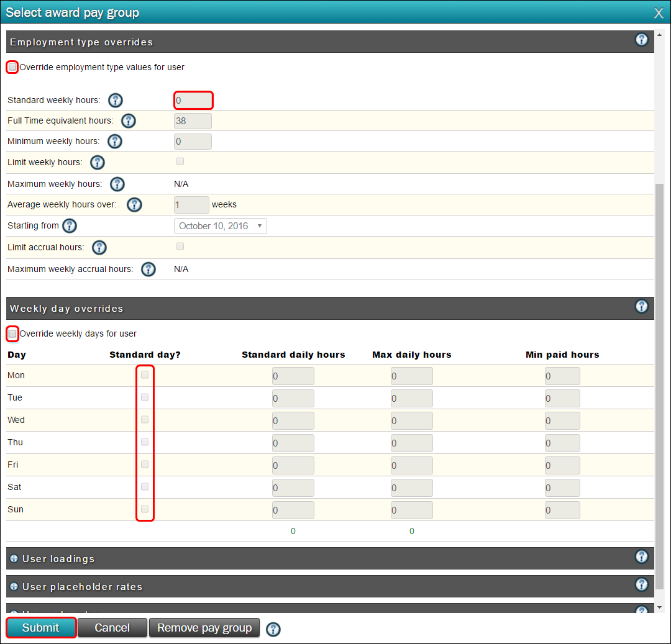Expand the User loadings section
This screenshot has height=644, width=671.
click(14, 558)
